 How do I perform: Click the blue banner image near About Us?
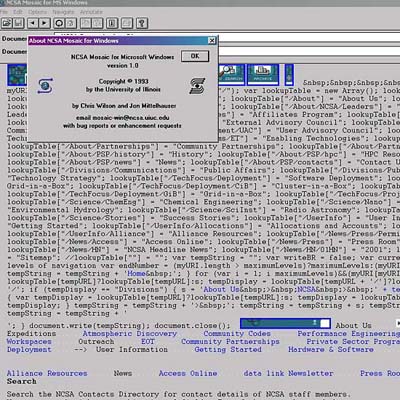[x=285, y=323]
